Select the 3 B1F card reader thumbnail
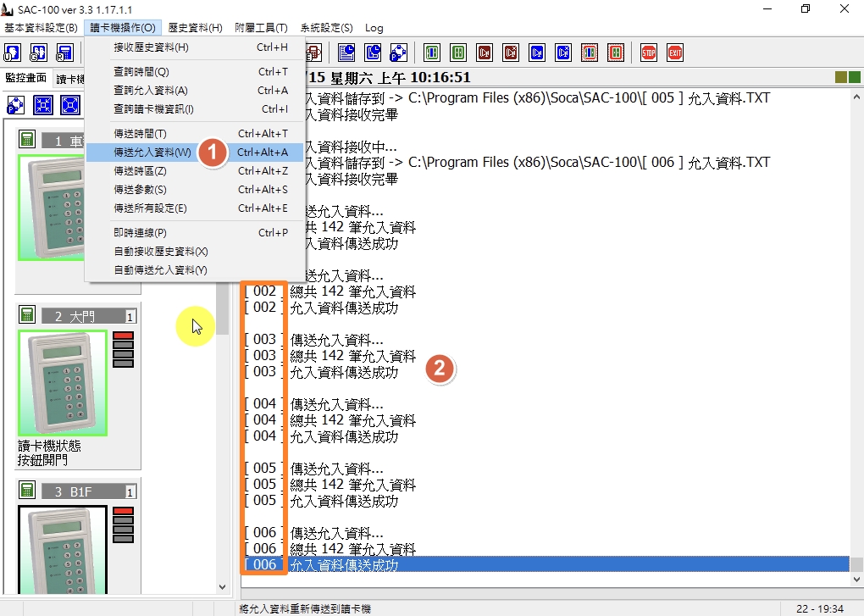This screenshot has width=864, height=616. [x=63, y=550]
